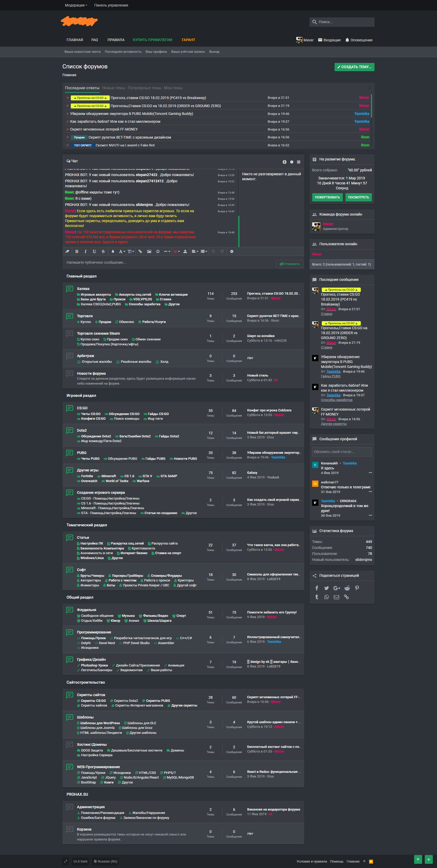Insert a link using the chat toolbar
The width and height of the screenshot is (437, 868).
(x=140, y=252)
